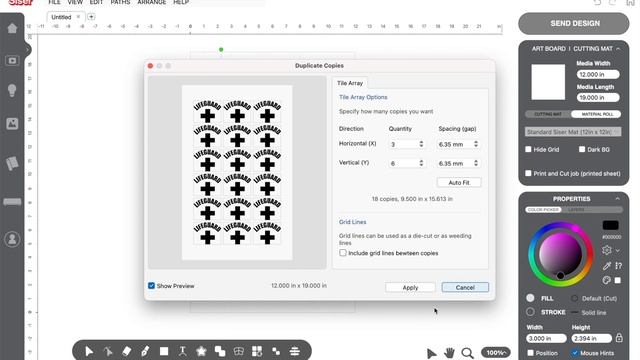Screen dimensions: 640x360
Task: Open the image library icon in sidebar
Action: [x=12, y=124]
